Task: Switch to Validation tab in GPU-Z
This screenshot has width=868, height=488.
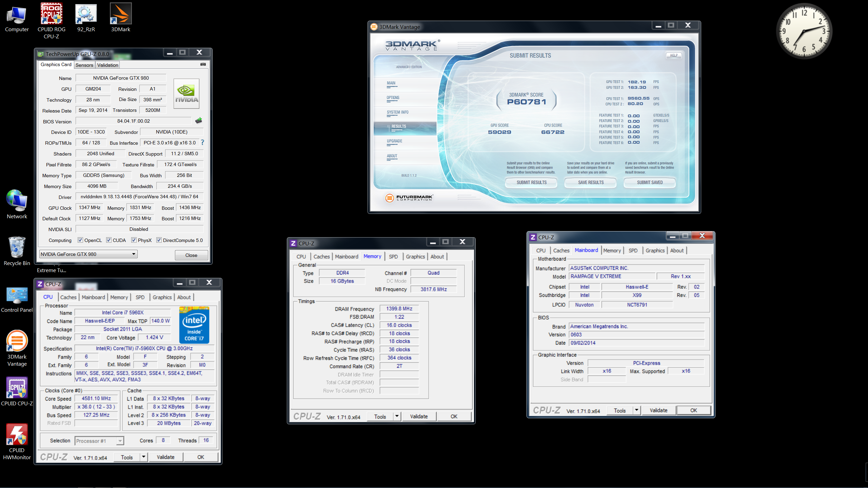Action: click(107, 65)
